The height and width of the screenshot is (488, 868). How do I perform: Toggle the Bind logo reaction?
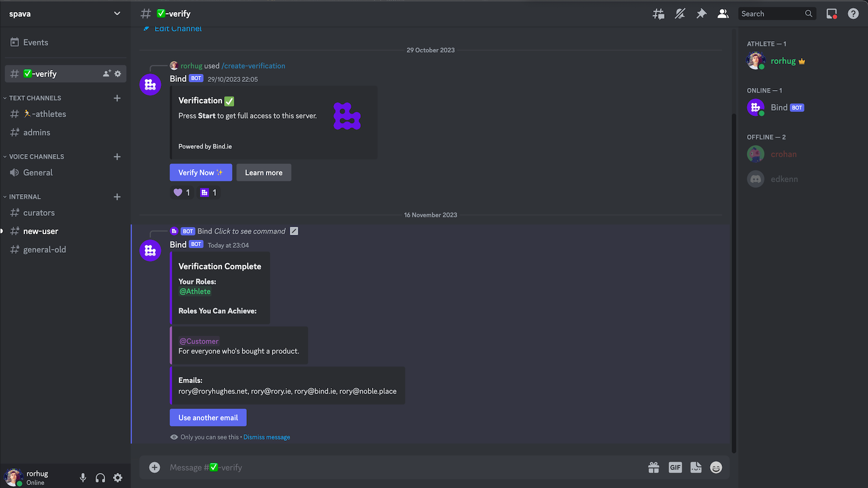[x=208, y=192]
